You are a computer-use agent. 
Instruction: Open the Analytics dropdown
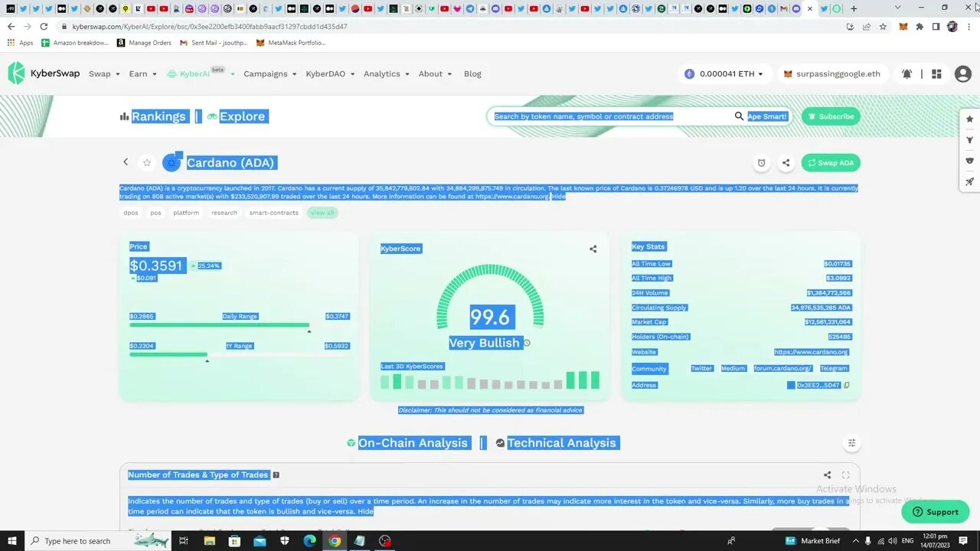click(x=386, y=73)
